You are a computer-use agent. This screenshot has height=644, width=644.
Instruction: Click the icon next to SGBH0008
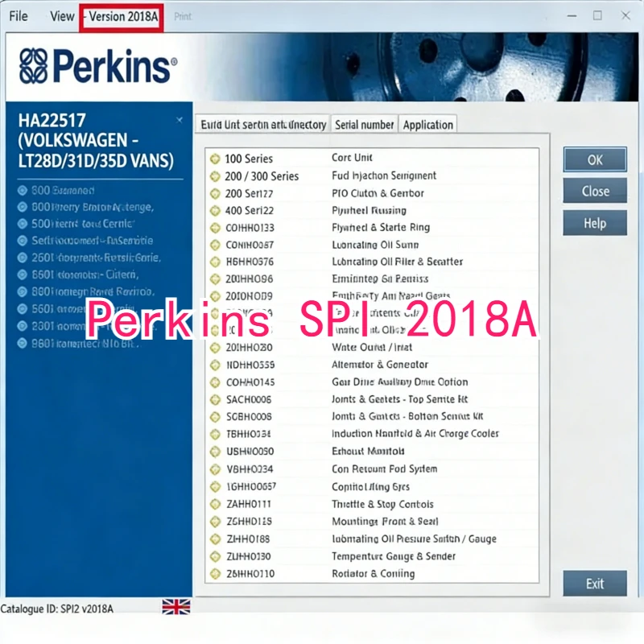(x=215, y=417)
